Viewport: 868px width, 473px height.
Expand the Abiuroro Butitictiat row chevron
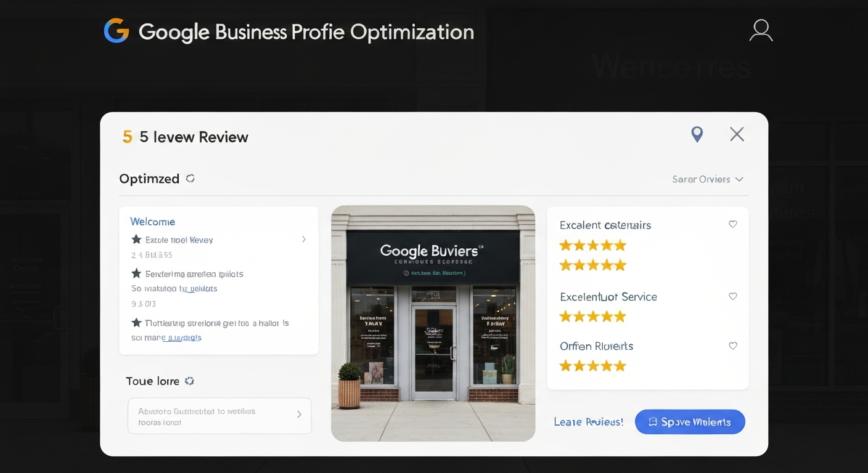pyautogui.click(x=299, y=414)
